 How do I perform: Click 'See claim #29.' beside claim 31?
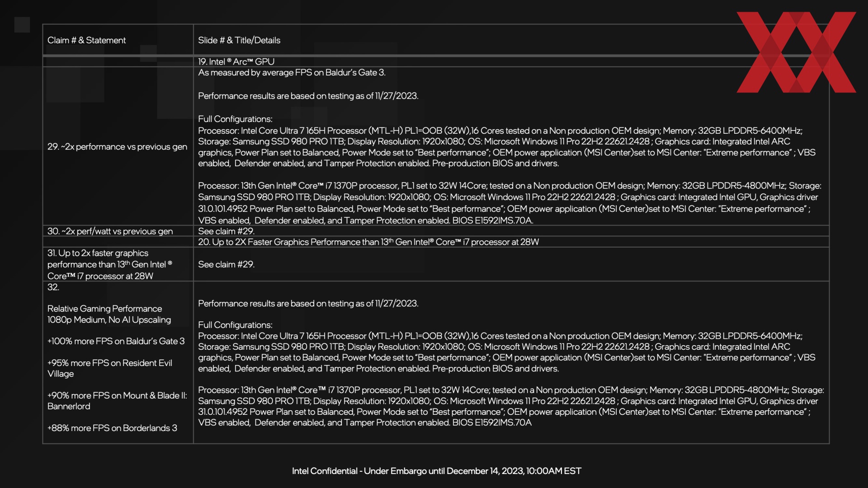click(x=226, y=264)
